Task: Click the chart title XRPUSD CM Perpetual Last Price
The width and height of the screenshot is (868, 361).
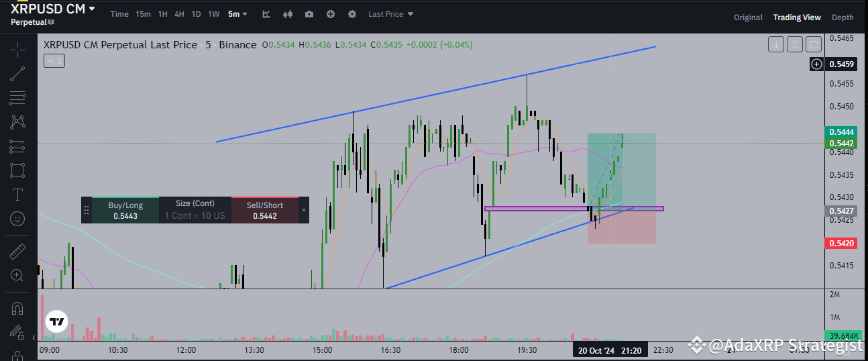Action: click(120, 45)
